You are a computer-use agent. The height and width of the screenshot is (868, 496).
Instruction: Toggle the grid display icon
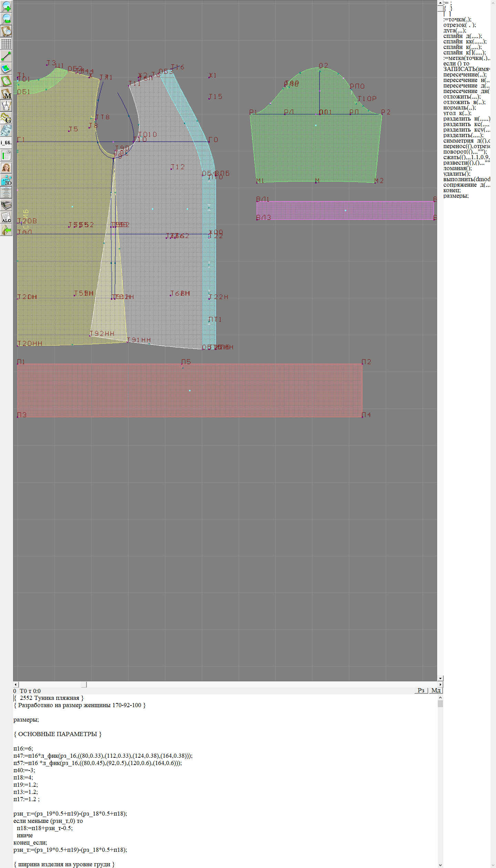[6, 44]
